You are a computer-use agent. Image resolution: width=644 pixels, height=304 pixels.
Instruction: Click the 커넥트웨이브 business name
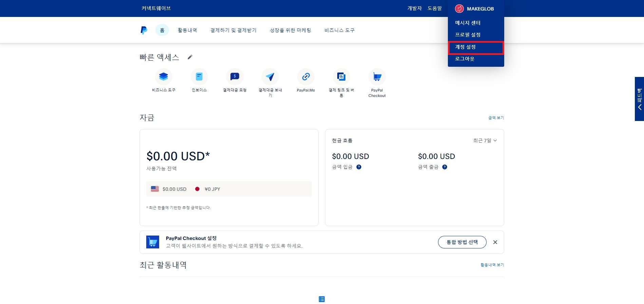pos(156,8)
